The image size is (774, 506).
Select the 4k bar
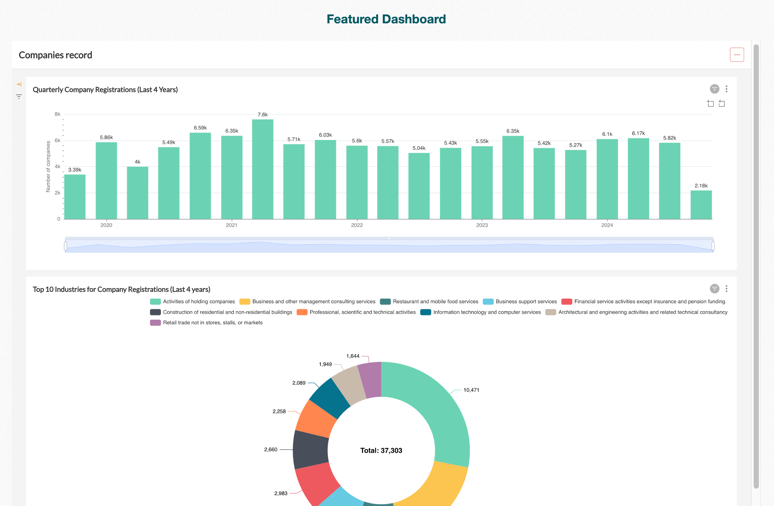pos(137,193)
